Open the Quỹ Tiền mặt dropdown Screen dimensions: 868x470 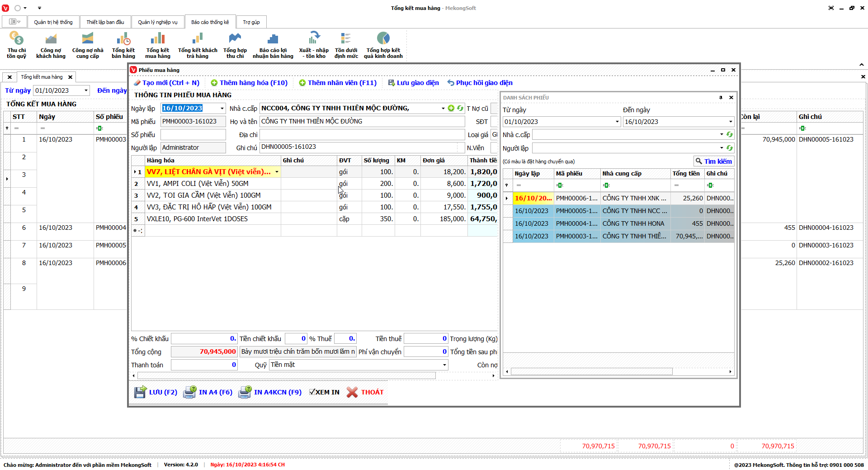point(444,365)
